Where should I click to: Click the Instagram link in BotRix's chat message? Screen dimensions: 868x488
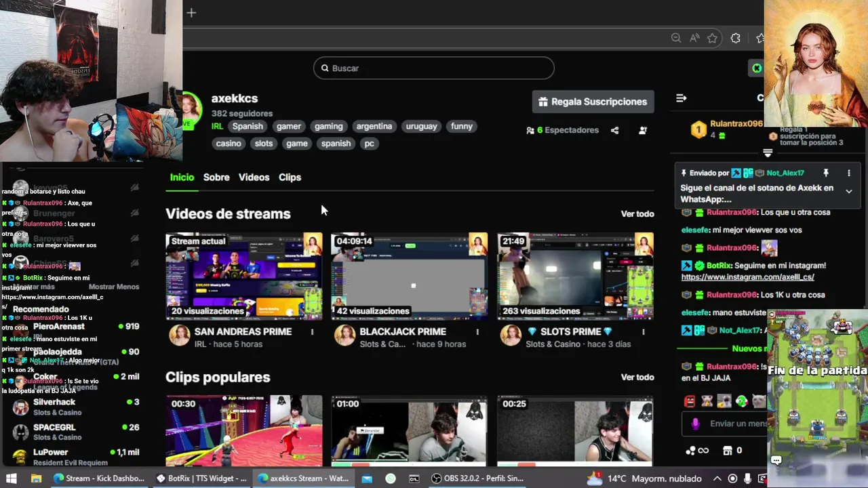tap(747, 277)
